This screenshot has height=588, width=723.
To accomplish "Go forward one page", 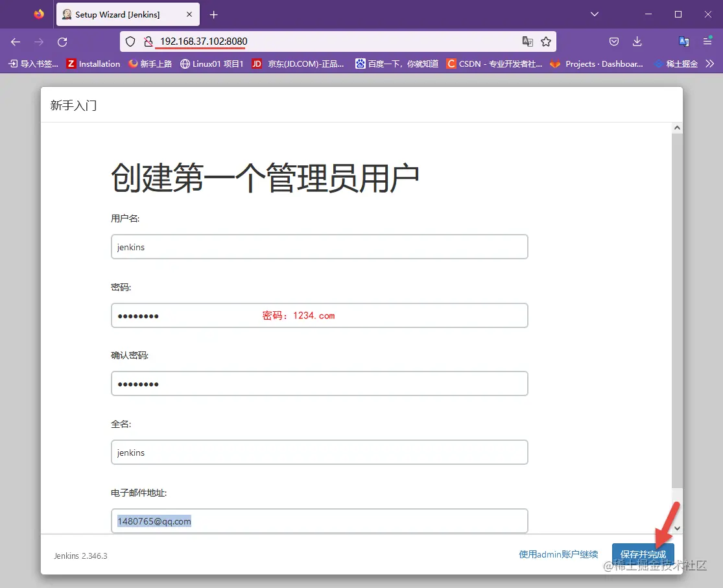I will (39, 42).
